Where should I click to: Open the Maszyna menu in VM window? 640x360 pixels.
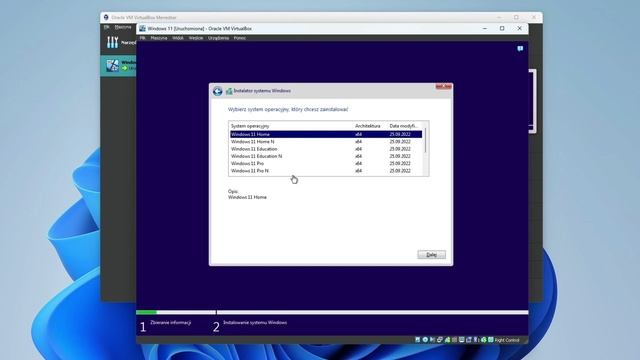(159, 38)
